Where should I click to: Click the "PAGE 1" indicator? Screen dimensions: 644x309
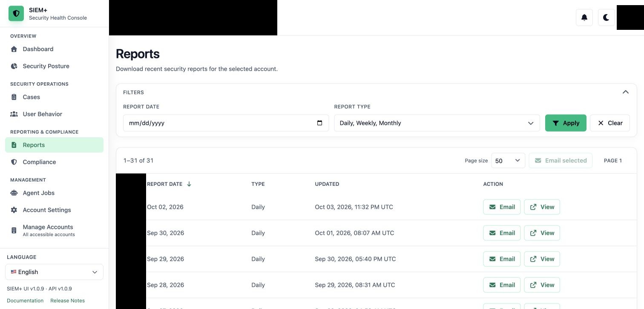tap(613, 161)
